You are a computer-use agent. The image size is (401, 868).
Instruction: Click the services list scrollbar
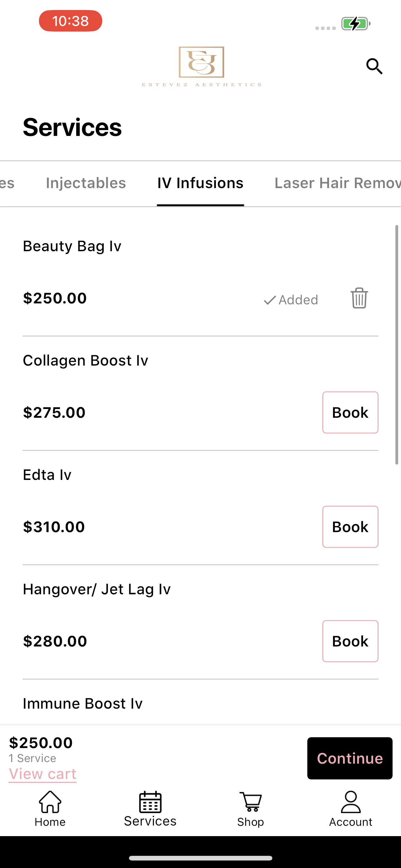click(x=397, y=345)
